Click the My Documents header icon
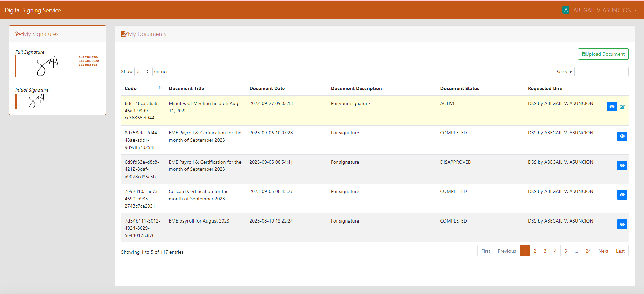644x294 pixels. click(124, 34)
